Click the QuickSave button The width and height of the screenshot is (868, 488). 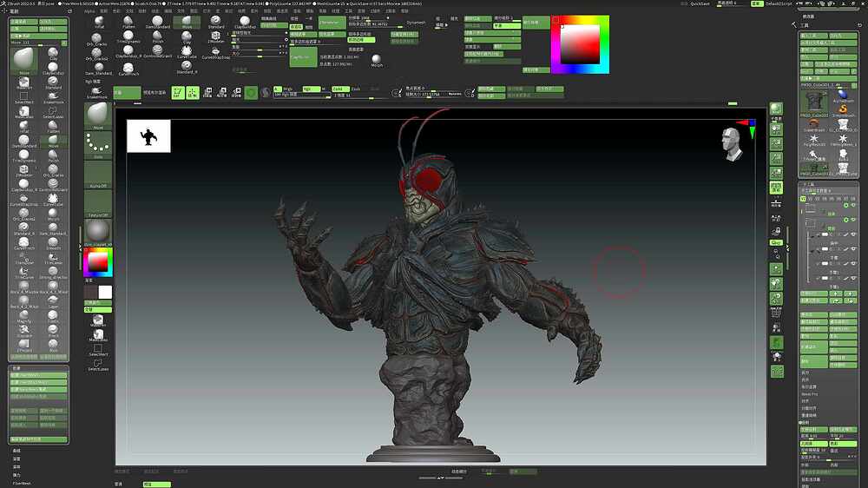pos(699,3)
